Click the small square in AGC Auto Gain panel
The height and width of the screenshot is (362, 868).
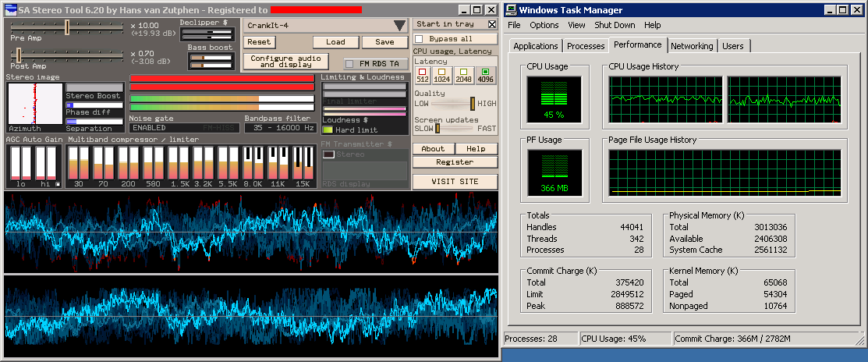pyautogui.click(x=58, y=185)
